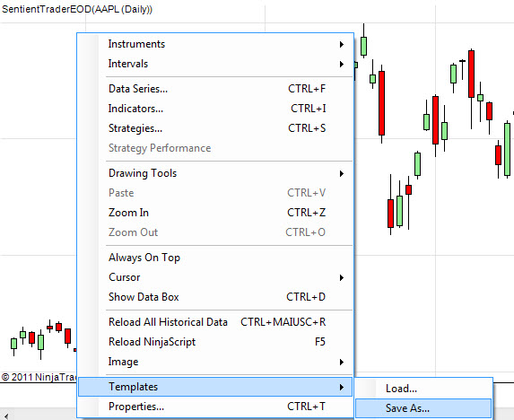Click the horizontal scrollbar left arrow
This screenshot has height=420, width=514.
click(6, 416)
